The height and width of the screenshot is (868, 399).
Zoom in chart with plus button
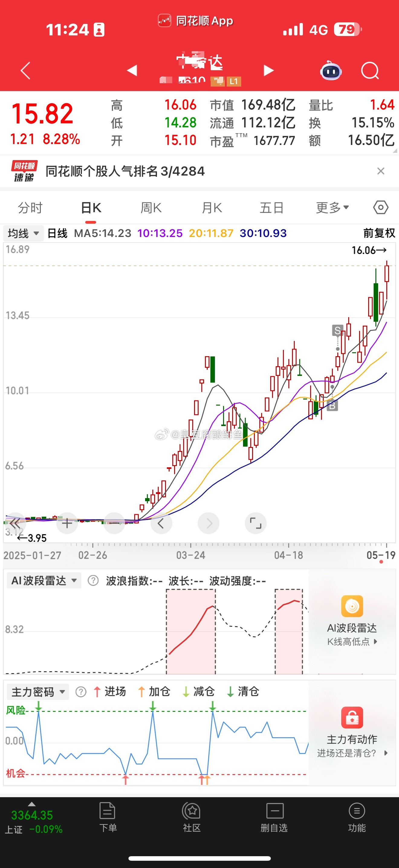pyautogui.click(x=67, y=523)
